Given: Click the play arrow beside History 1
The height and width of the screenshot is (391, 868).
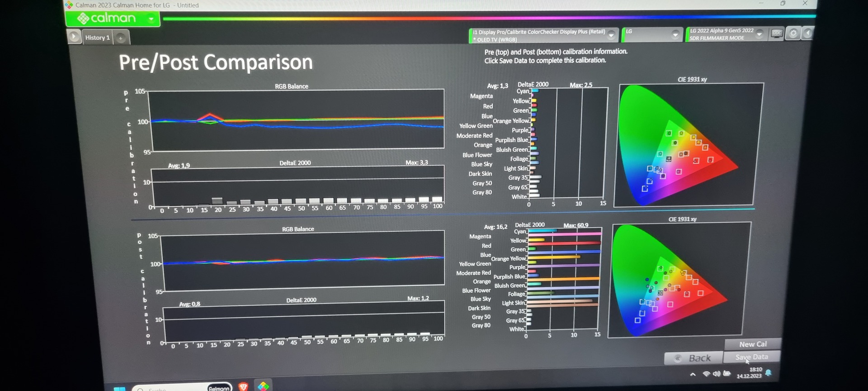Looking at the screenshot, I should coord(74,36).
